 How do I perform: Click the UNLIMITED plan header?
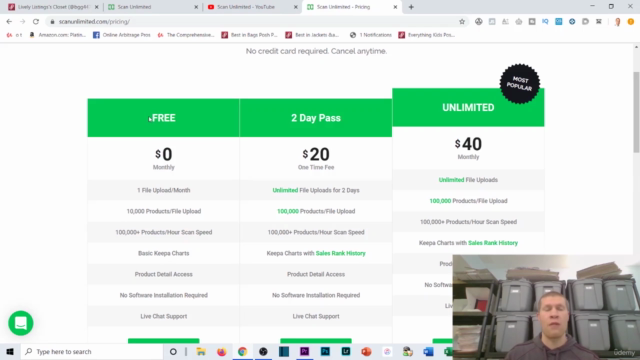coord(468,107)
